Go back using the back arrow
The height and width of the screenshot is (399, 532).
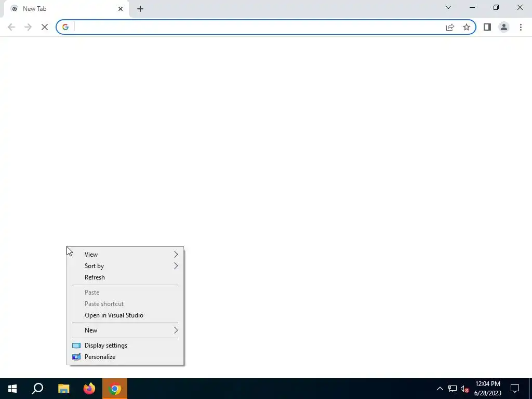pos(11,27)
